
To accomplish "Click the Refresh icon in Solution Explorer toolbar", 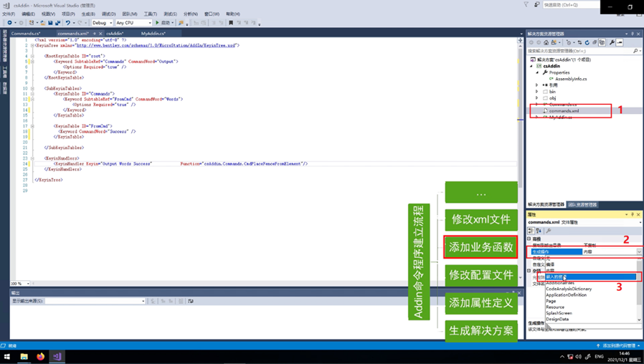I will (587, 42).
